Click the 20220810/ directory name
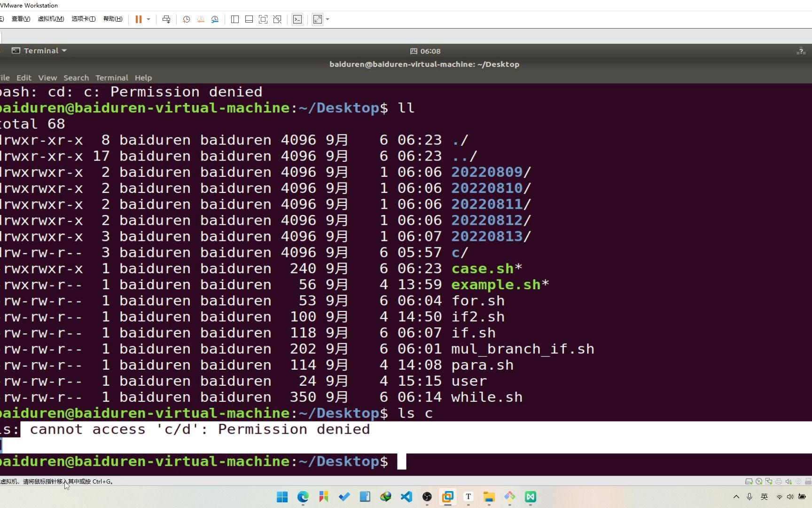 pyautogui.click(x=491, y=188)
